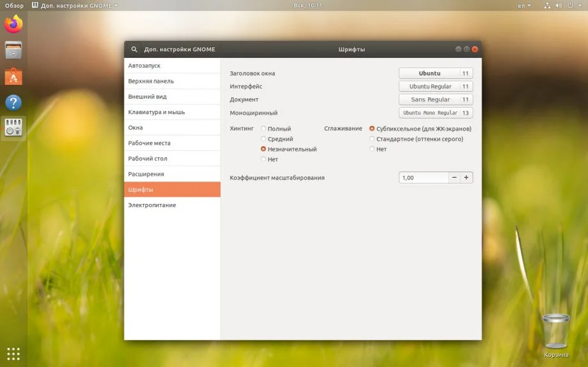Show applications grid at dock bottom
The height and width of the screenshot is (367, 588).
click(x=13, y=354)
